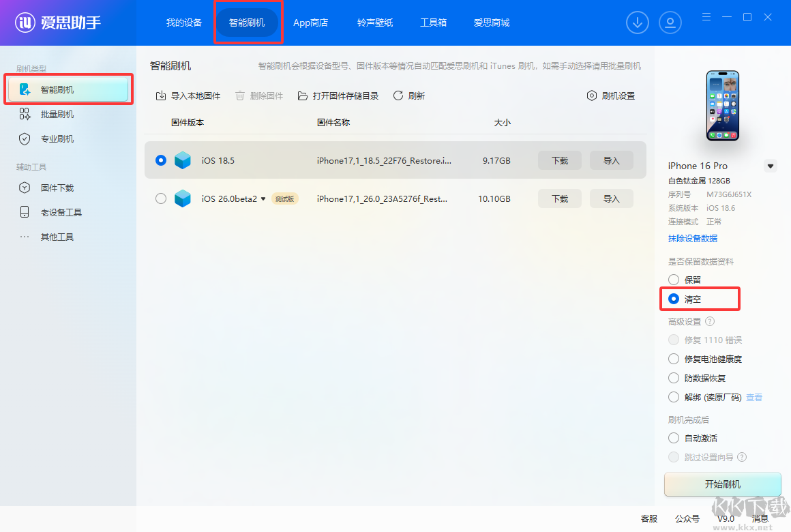
Task: Click the 固件名称 column header
Action: click(x=333, y=122)
